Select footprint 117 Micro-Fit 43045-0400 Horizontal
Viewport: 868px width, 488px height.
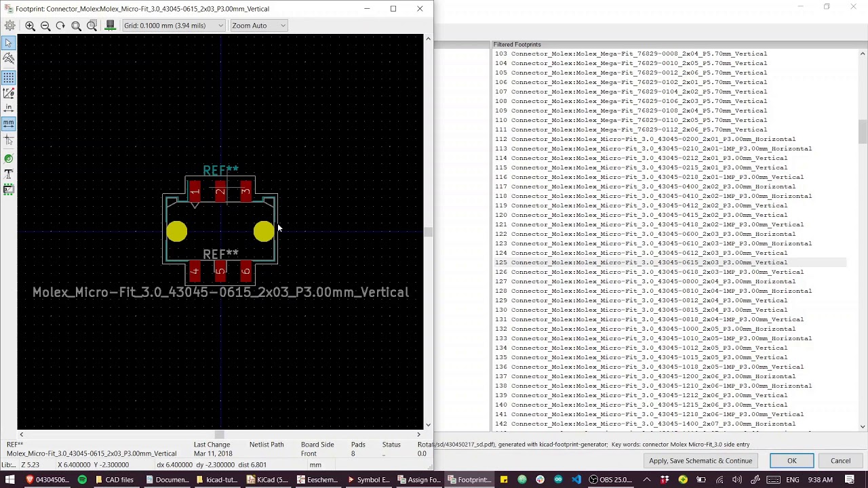pos(669,186)
